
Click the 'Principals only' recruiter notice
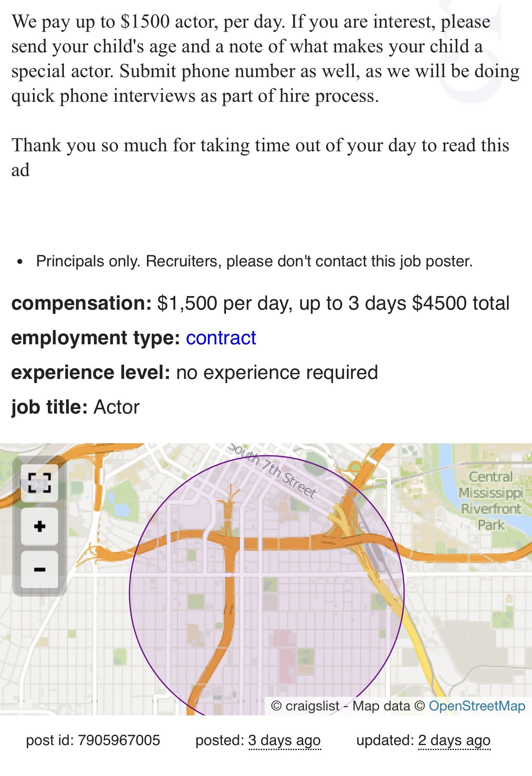[254, 261]
